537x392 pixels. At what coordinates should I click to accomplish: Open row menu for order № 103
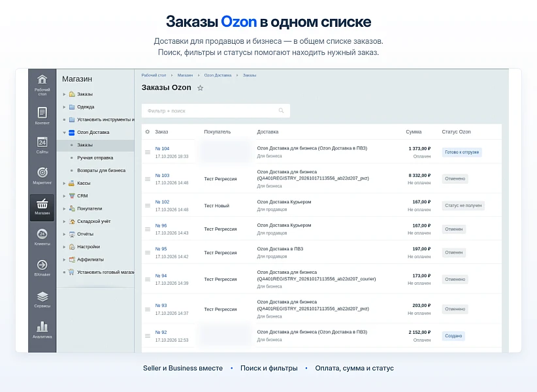(x=148, y=179)
